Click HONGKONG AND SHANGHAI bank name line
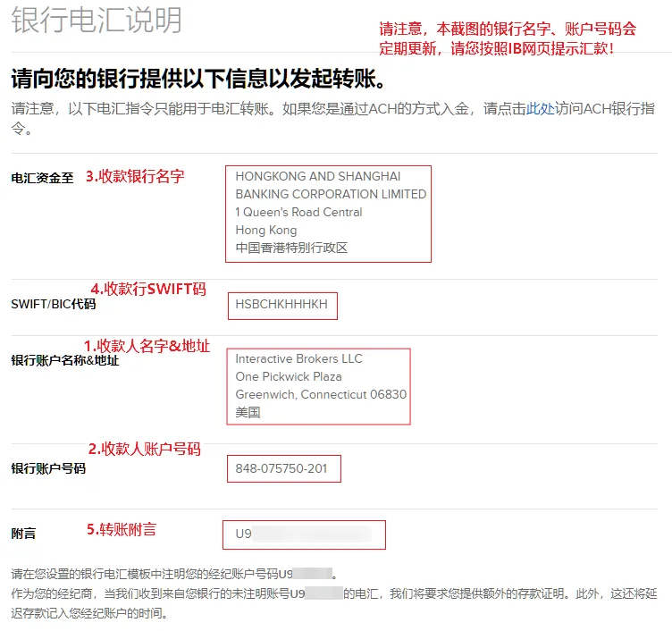The width and height of the screenshot is (672, 631). pyautogui.click(x=318, y=176)
